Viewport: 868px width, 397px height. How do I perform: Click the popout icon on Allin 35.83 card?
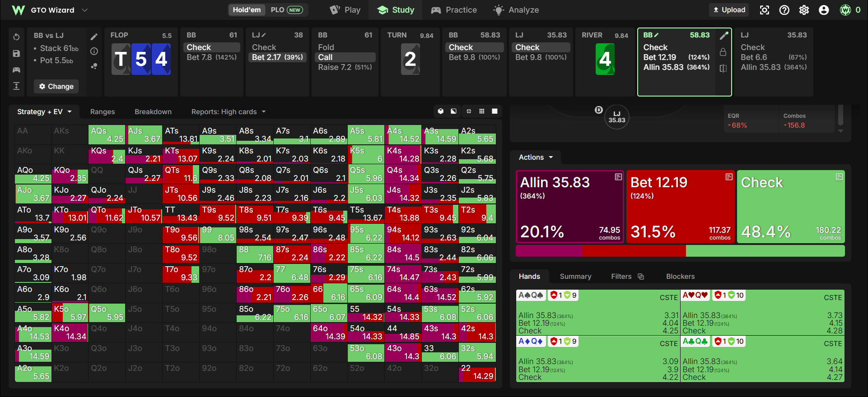point(618,177)
